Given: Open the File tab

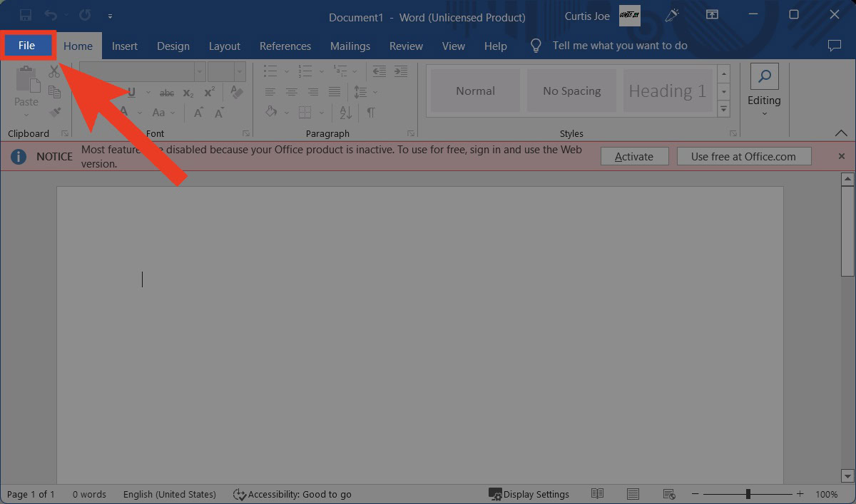Looking at the screenshot, I should coord(27,46).
